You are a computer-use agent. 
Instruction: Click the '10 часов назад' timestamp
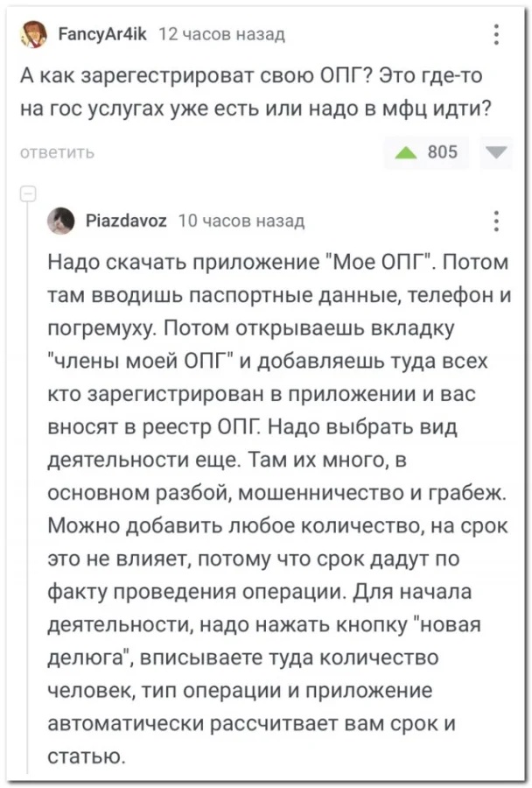tap(242, 222)
